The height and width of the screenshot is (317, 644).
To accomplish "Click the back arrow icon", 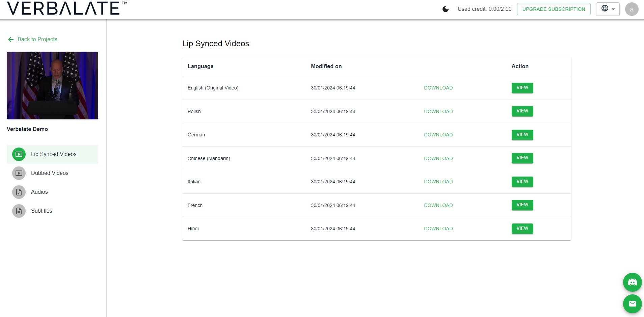I will (11, 39).
